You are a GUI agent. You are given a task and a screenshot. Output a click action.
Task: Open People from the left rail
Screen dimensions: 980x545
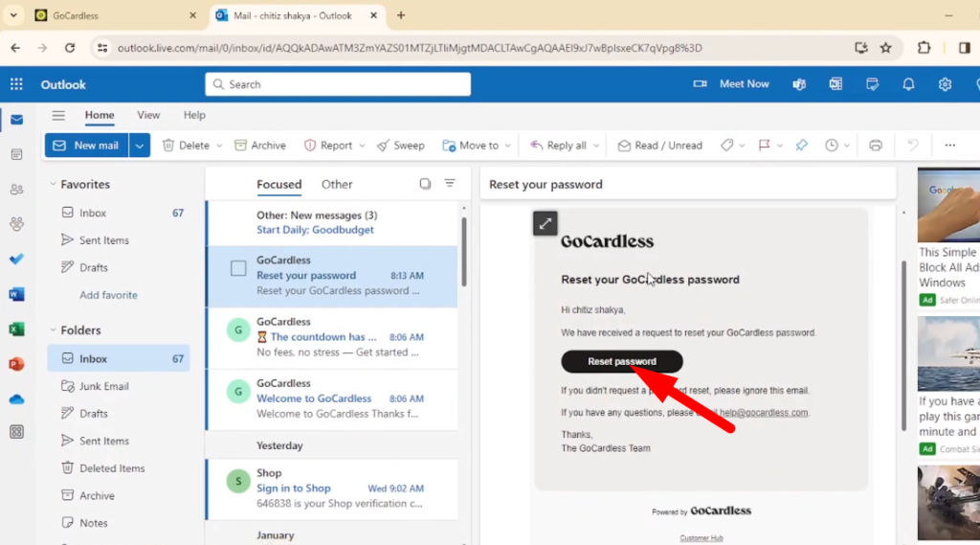(17, 189)
